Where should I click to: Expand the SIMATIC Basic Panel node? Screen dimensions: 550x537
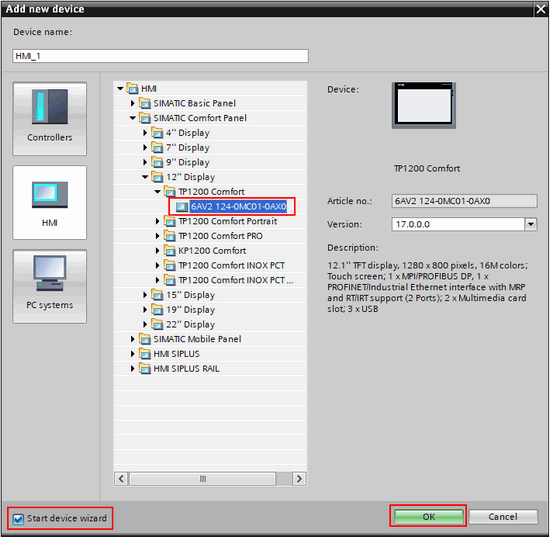[x=133, y=103]
